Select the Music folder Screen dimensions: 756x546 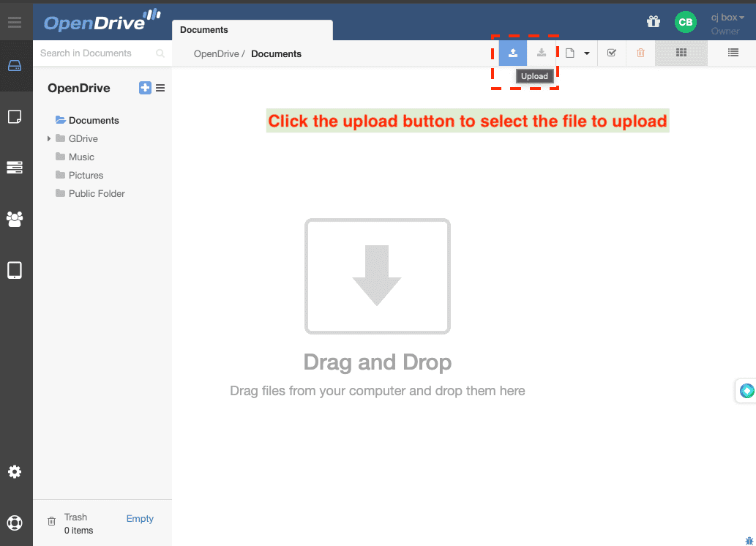[75, 157]
